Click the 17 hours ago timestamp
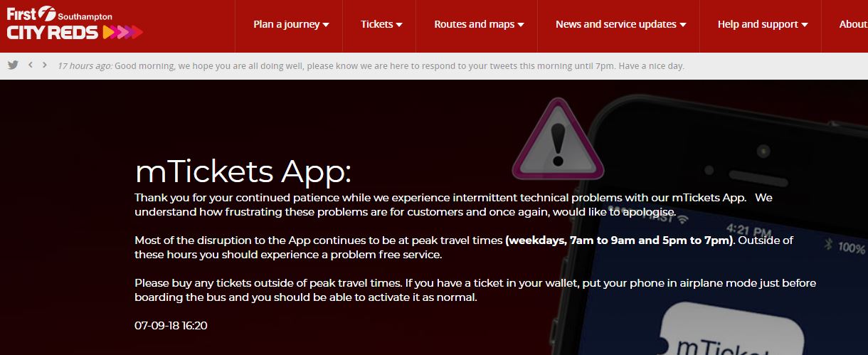868x355 pixels. (x=85, y=65)
